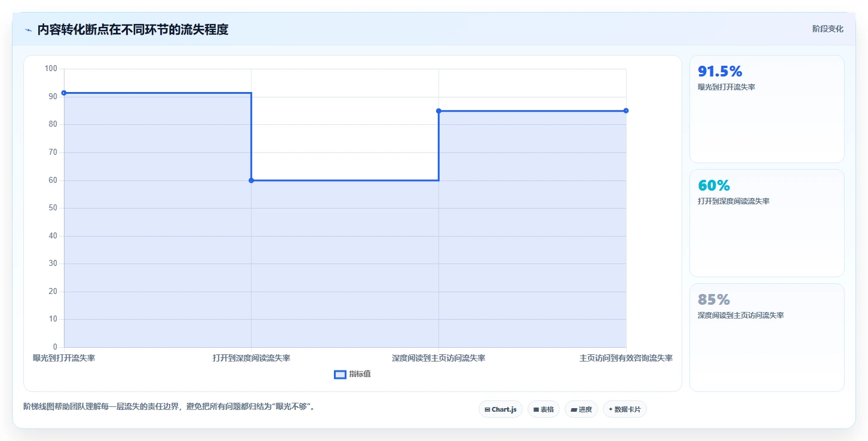The width and height of the screenshot is (868, 441).
Task: Click the data point above 深度阅读到主页访问流失率
Action: (x=438, y=111)
